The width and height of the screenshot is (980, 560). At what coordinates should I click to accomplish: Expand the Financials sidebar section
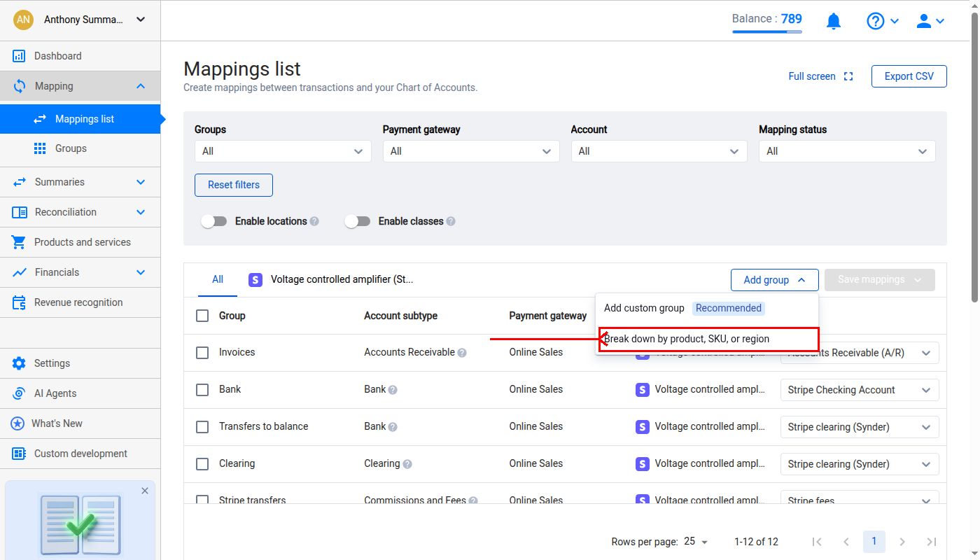[x=141, y=272]
